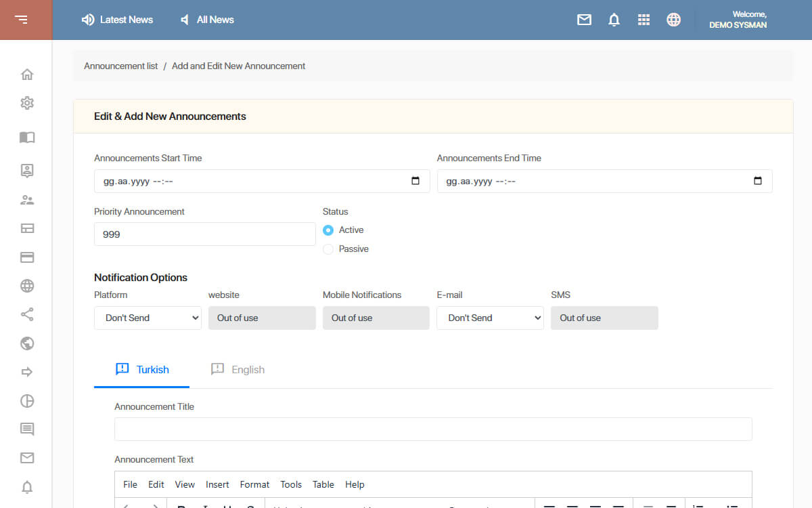
Task: Switch to the Turkish language tab
Action: 142,370
